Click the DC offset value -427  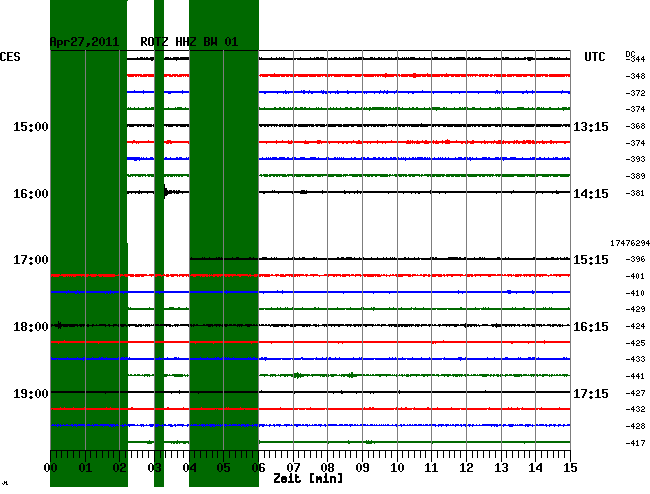635,393
